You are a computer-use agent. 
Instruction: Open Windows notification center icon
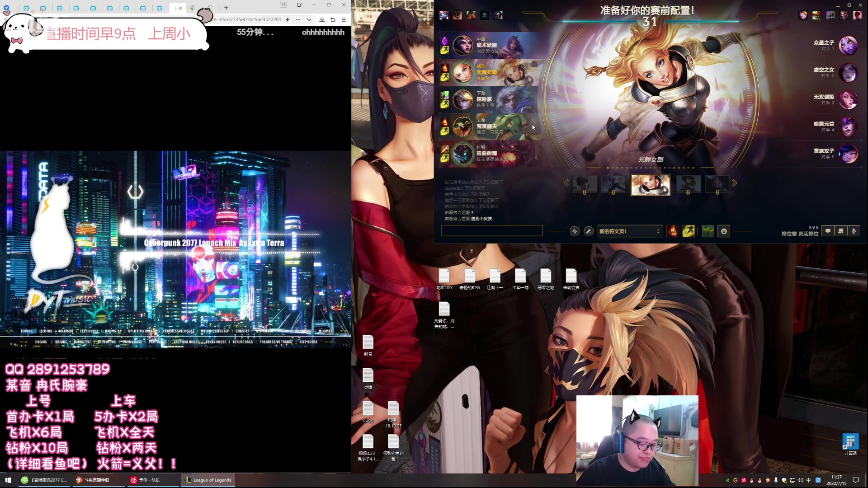pos(856,480)
